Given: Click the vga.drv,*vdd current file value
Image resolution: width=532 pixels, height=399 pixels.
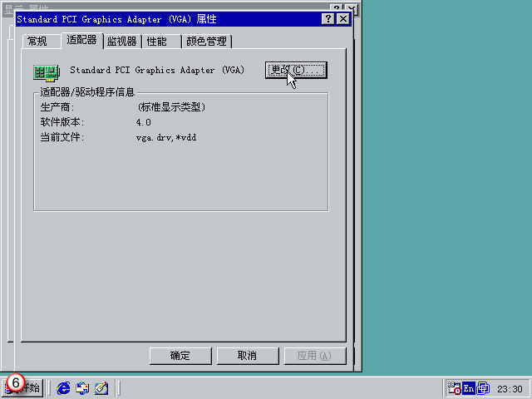Looking at the screenshot, I should [x=166, y=137].
